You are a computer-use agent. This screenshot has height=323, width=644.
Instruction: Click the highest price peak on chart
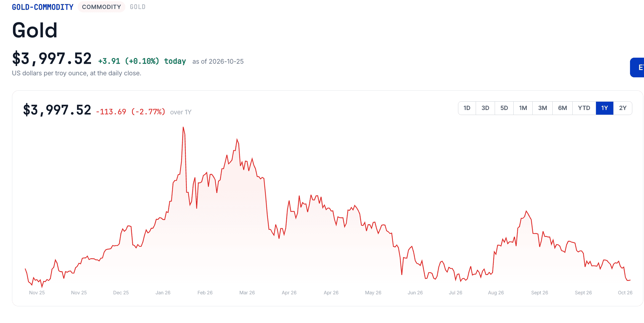pyautogui.click(x=183, y=127)
